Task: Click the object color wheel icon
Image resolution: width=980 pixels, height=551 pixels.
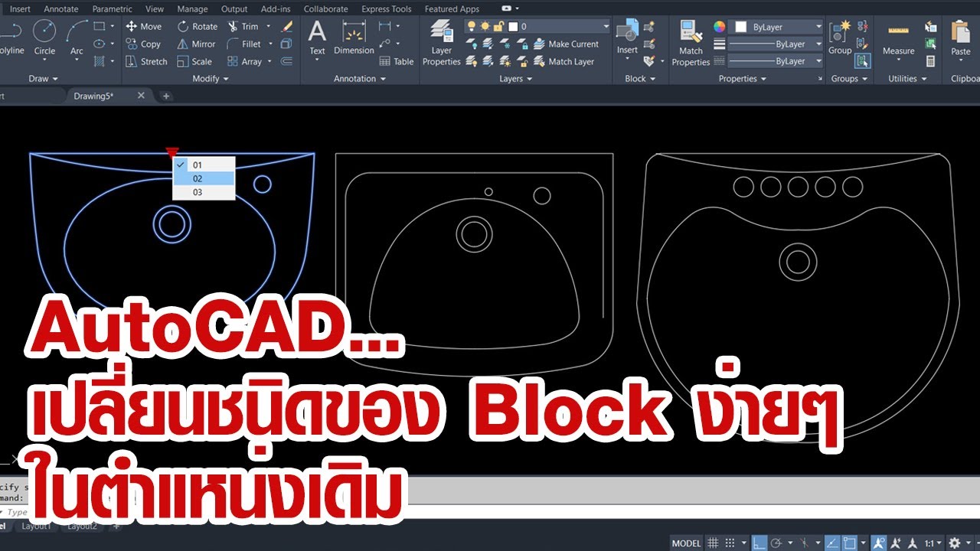Action: (x=719, y=26)
